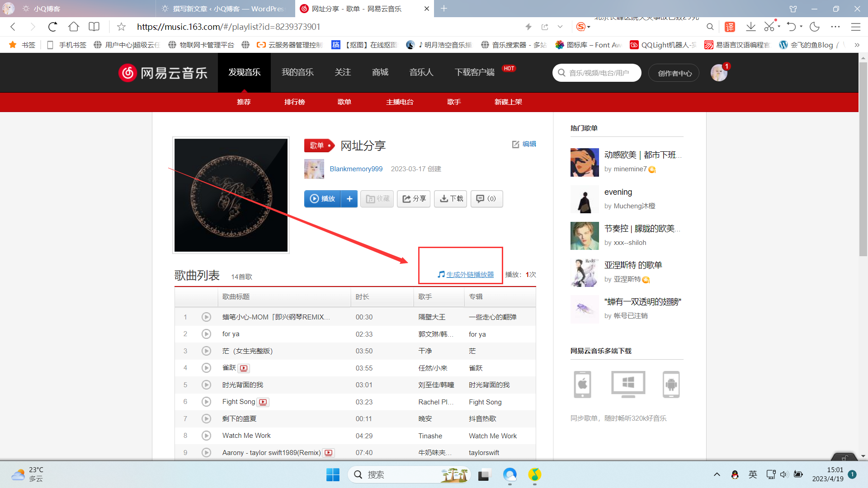Open 歌单 sub-navigation item
Screen dimensions: 868x488
point(344,102)
